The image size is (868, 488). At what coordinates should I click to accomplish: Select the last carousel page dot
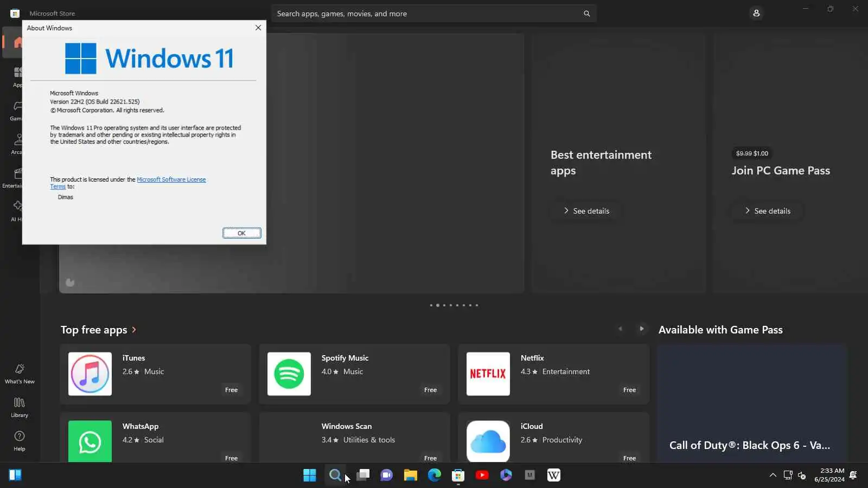pos(477,305)
